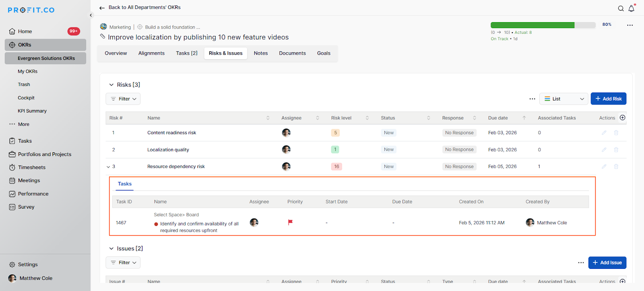Click the add column plus icon in Risks table
The height and width of the screenshot is (291, 644).
tap(623, 118)
